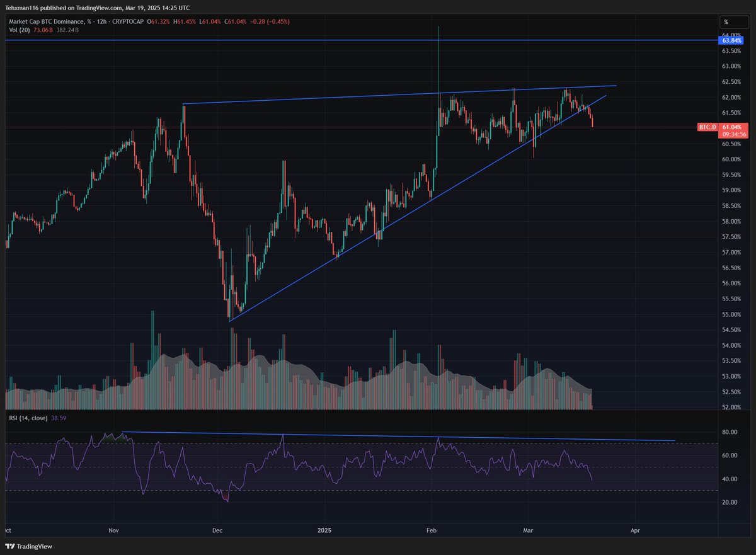This screenshot has width=756, height=555.
Task: Click the 12h interval in the chart title
Action: click(100, 21)
